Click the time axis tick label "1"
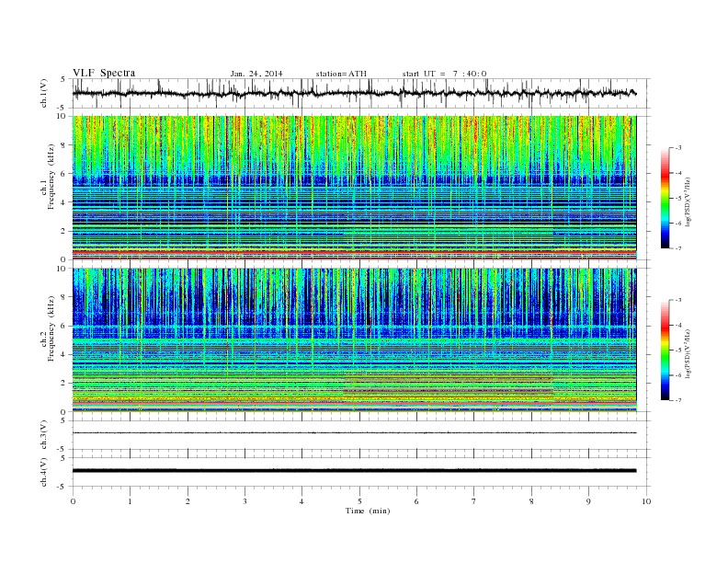Viewport: 728px width, 563px height. pos(130,501)
